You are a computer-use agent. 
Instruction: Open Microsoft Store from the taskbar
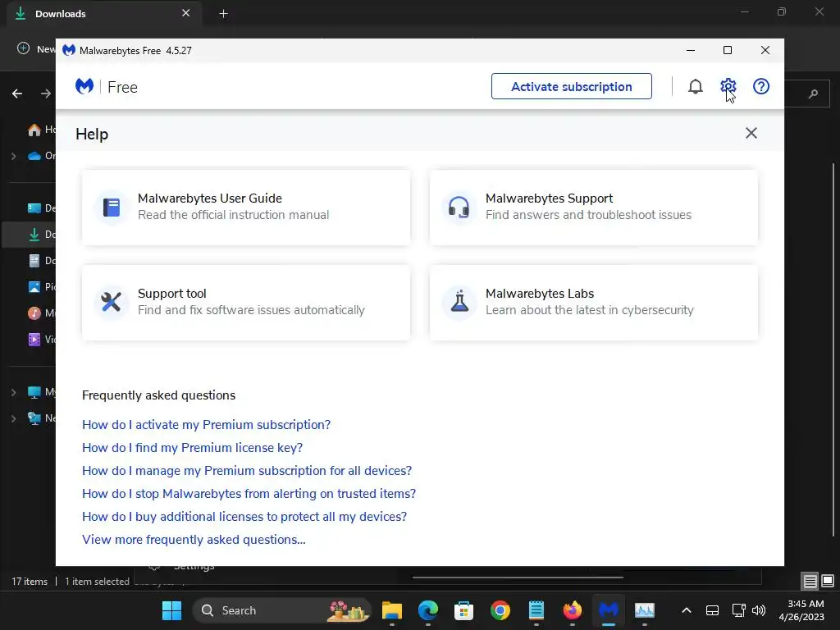(464, 610)
